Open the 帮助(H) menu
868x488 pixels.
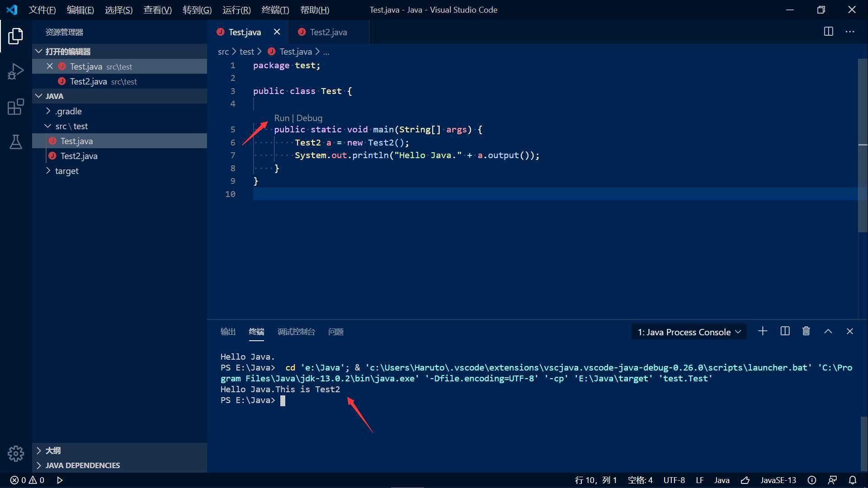click(x=315, y=10)
